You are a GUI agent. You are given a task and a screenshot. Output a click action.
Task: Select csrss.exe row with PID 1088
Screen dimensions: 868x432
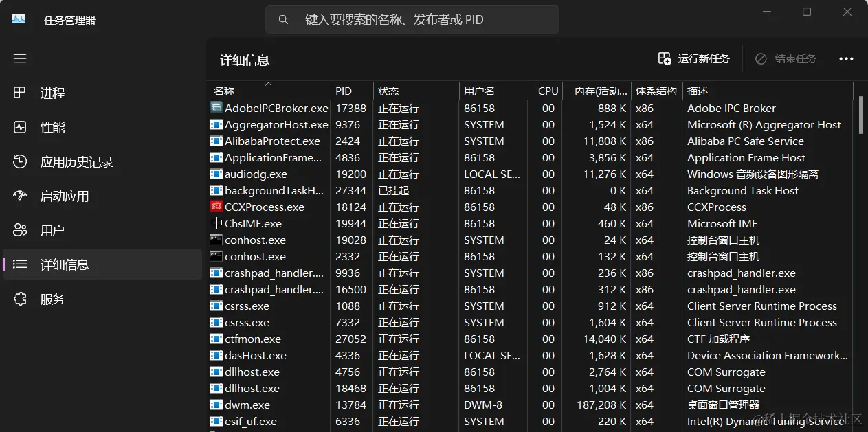(530, 306)
